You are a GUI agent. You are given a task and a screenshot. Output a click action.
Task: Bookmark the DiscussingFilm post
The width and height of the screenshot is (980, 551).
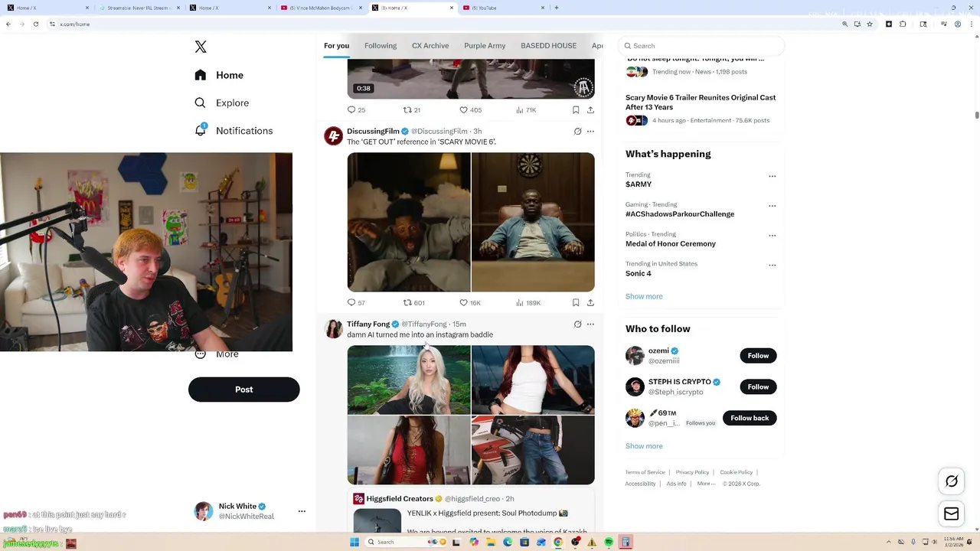pyautogui.click(x=576, y=303)
